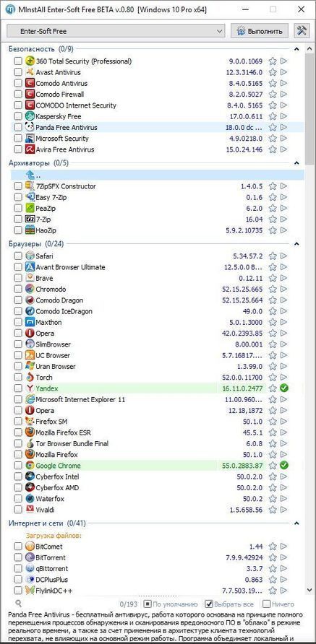Star the Google Chrome entry
This screenshot has width=316, height=644.
tap(273, 466)
